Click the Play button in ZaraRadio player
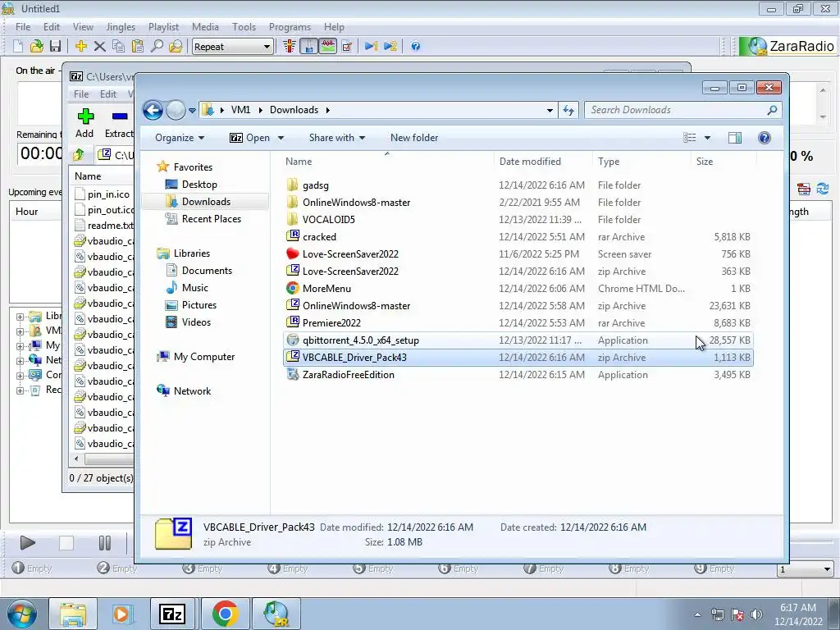 27,543
